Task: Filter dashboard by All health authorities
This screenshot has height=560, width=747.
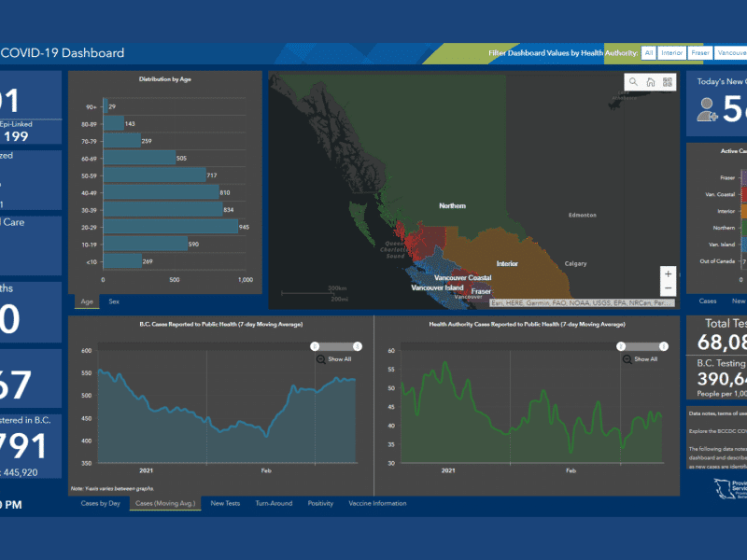Action: coord(649,53)
